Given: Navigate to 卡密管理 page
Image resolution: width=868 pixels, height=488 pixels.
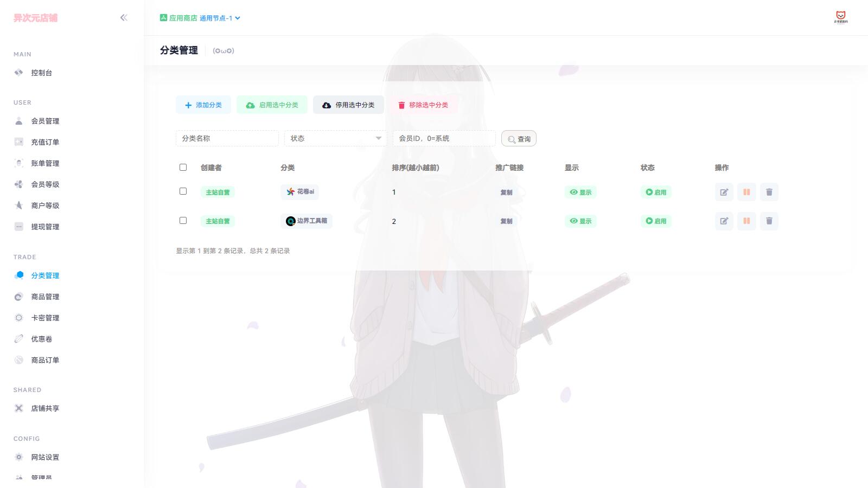Looking at the screenshot, I should point(45,318).
